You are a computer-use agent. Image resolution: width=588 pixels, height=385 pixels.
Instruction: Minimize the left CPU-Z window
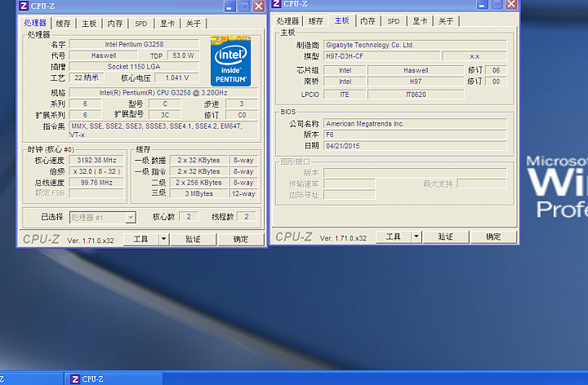[x=229, y=7]
